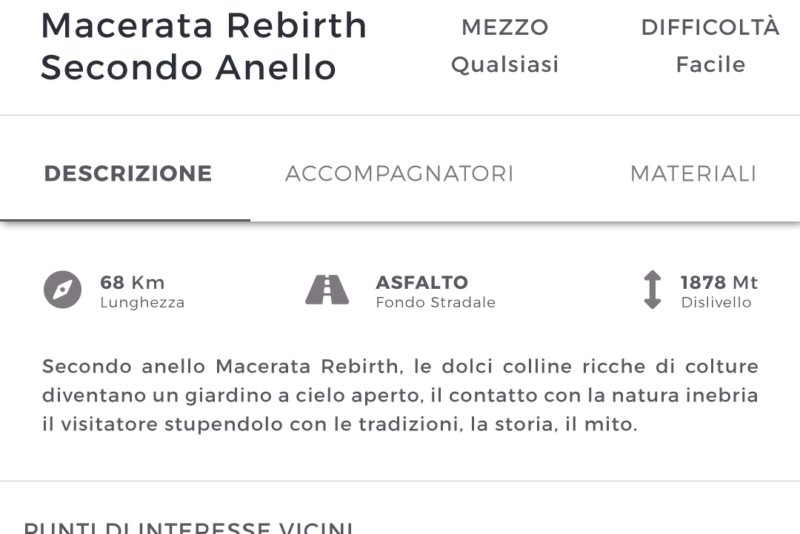The image size is (800, 534).
Task: Click the active tab underline indicator
Action: [x=125, y=220]
